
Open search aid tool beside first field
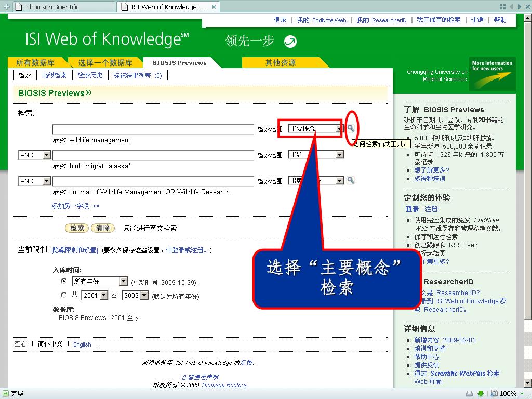point(351,128)
